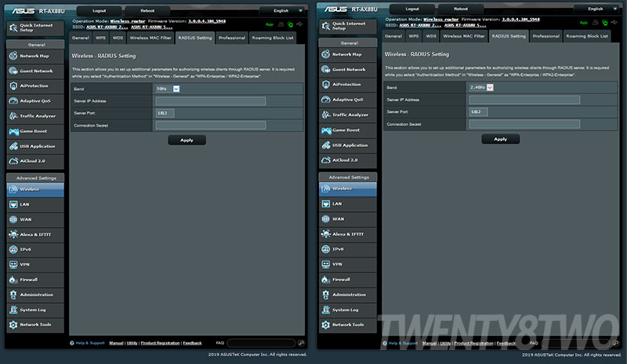Open USB Application icon in left window
627x364 pixels.
tap(13, 146)
